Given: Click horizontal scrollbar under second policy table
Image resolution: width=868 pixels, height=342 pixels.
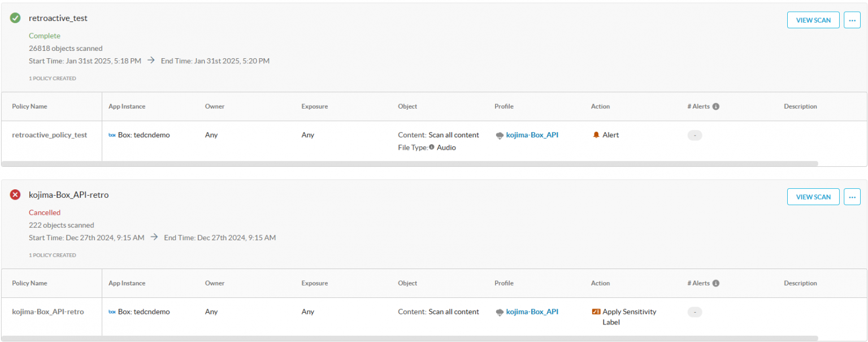Looking at the screenshot, I should [x=410, y=339].
